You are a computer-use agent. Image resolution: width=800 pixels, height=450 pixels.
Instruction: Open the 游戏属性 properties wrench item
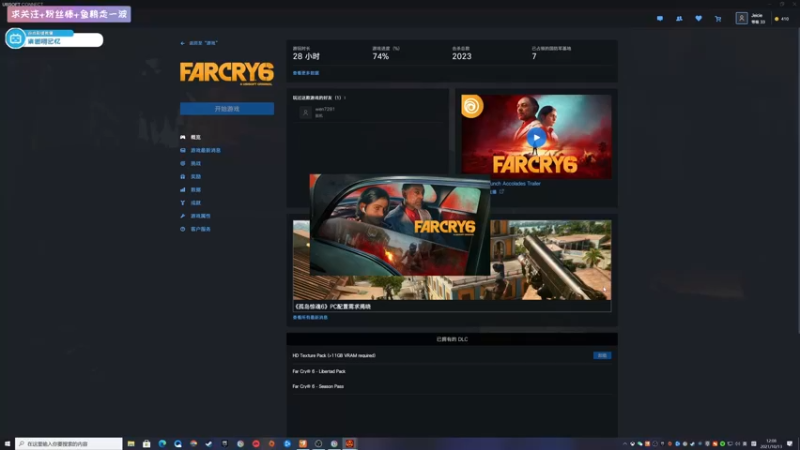[195, 216]
